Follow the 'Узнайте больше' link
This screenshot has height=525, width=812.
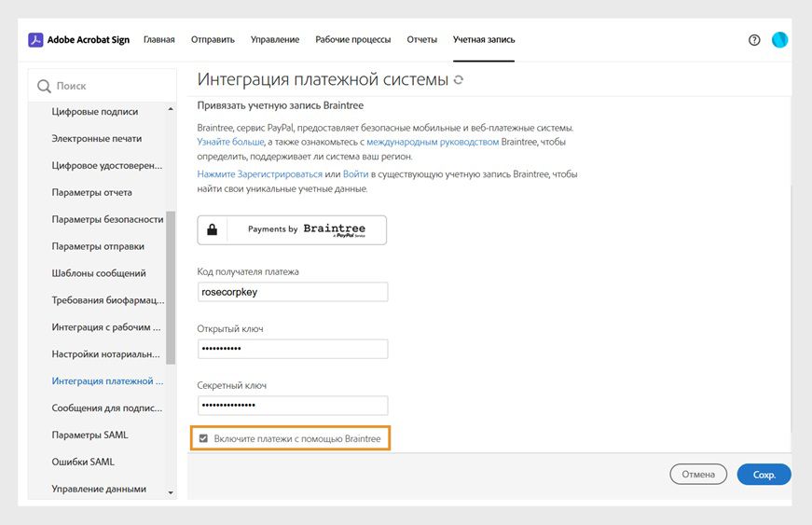click(x=230, y=142)
